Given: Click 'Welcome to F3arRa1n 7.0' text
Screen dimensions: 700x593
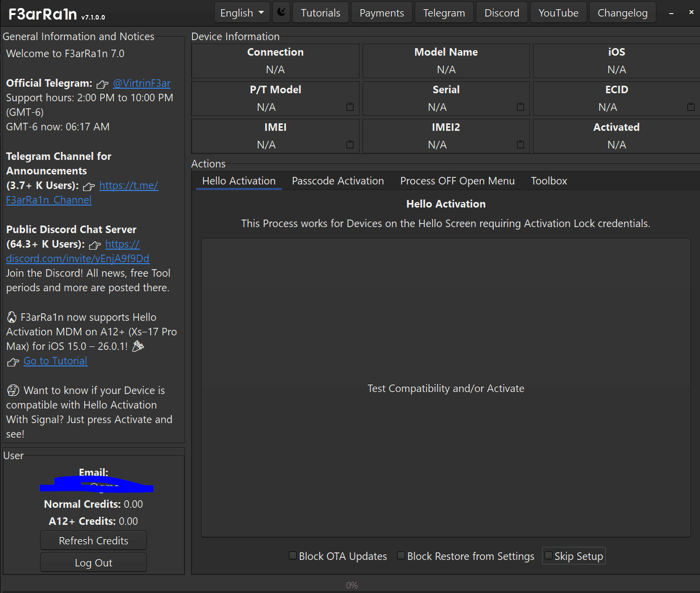Looking at the screenshot, I should tap(65, 54).
